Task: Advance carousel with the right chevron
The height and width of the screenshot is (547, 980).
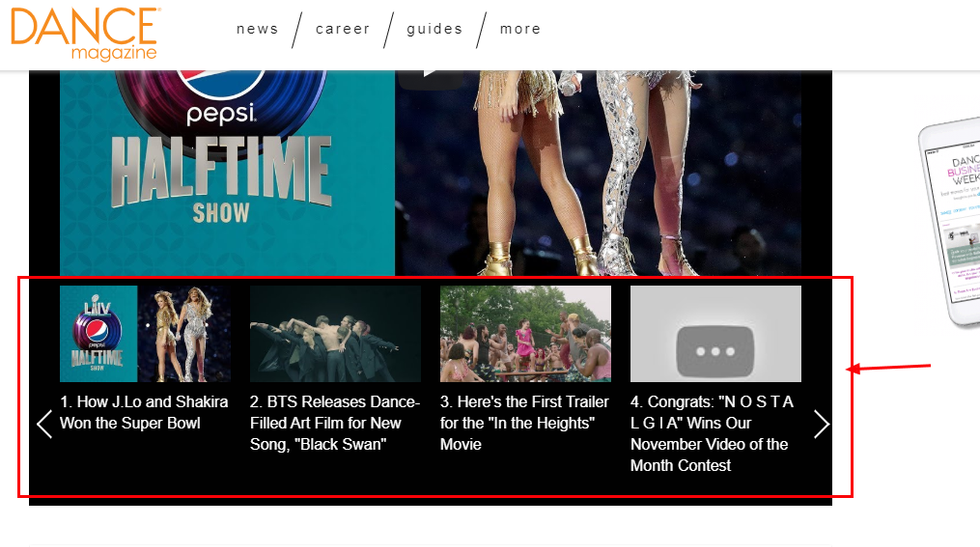Action: pyautogui.click(x=821, y=424)
